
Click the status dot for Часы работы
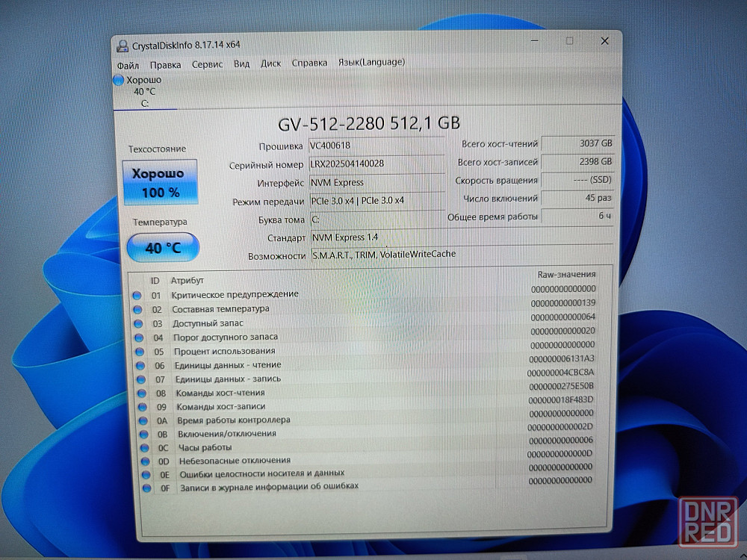click(x=145, y=448)
